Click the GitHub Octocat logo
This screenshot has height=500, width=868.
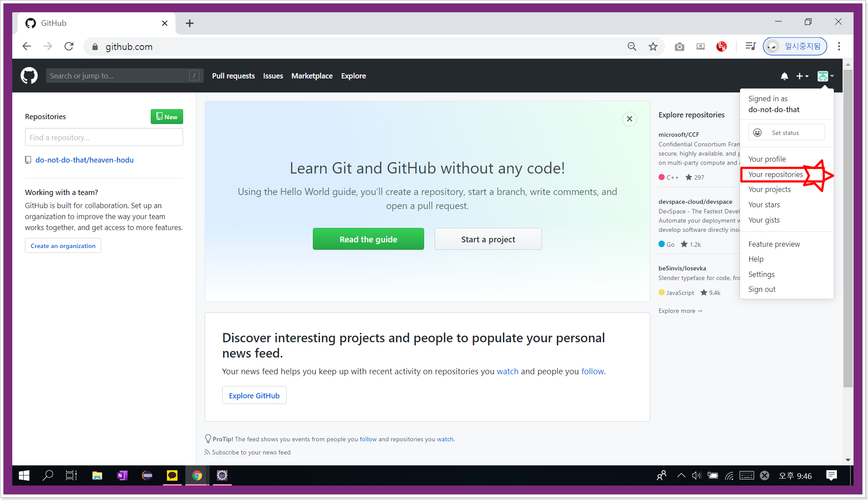[x=29, y=76]
